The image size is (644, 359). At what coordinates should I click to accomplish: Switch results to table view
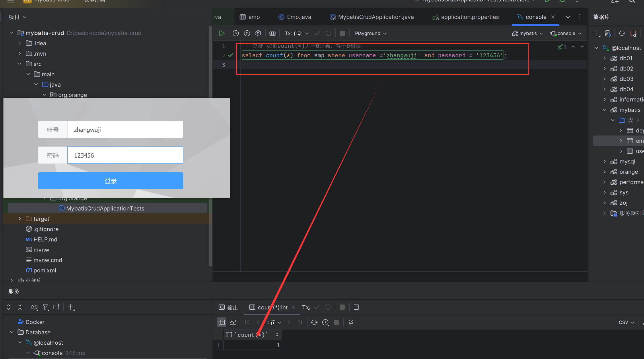click(x=222, y=322)
